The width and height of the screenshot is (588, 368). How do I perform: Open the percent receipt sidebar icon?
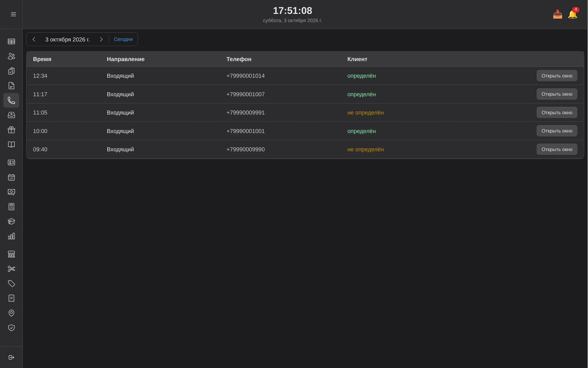pos(11,298)
